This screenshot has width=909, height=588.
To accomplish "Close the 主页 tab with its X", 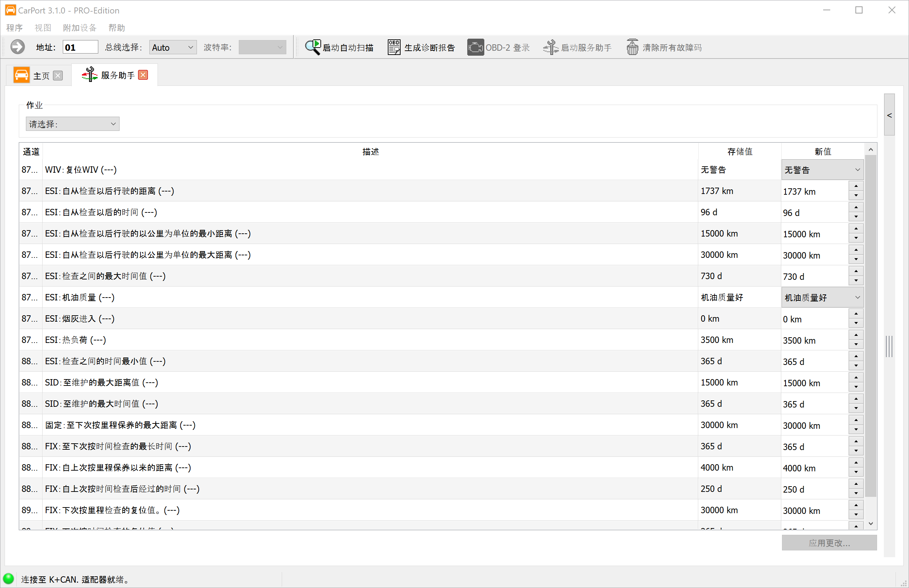I will tap(58, 76).
